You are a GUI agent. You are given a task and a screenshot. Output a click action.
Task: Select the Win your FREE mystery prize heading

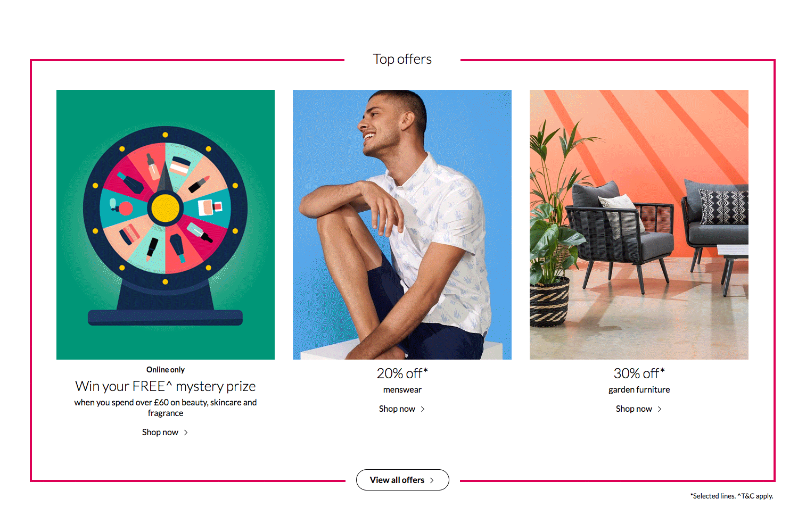point(166,386)
